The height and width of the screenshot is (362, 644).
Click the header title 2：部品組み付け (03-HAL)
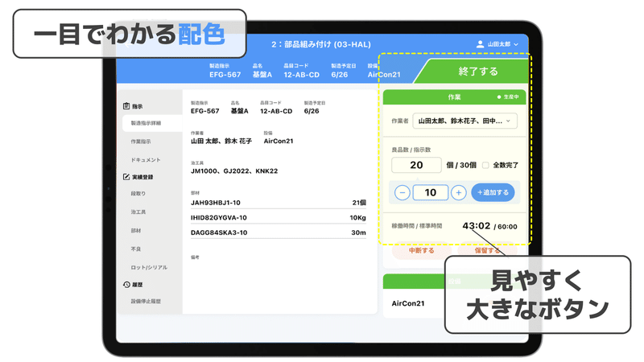[321, 44]
